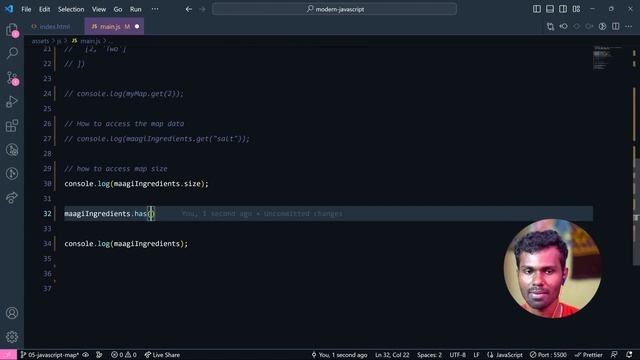Open the File menu
This screenshot has height=360, width=640.
pyautogui.click(x=26, y=9)
